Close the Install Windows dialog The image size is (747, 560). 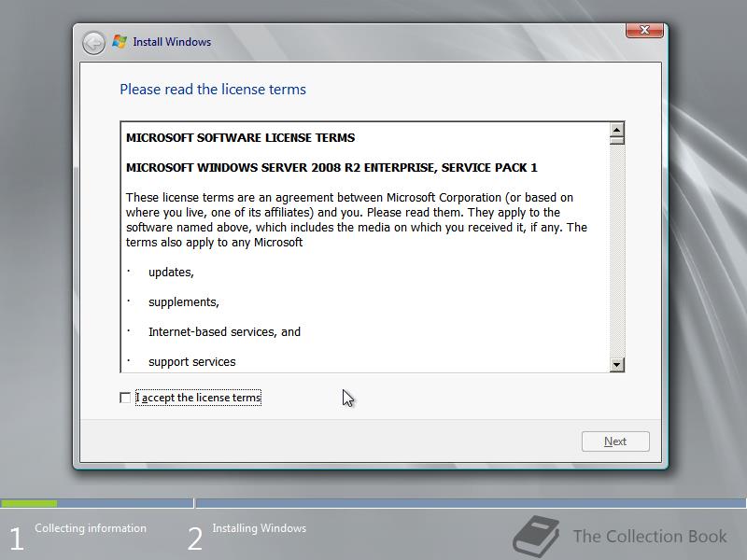click(x=644, y=30)
